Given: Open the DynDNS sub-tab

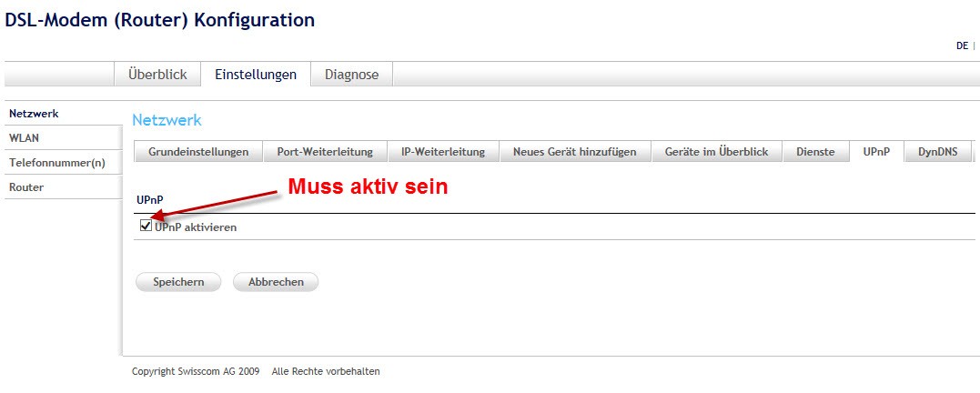Looking at the screenshot, I should pyautogui.click(x=937, y=152).
